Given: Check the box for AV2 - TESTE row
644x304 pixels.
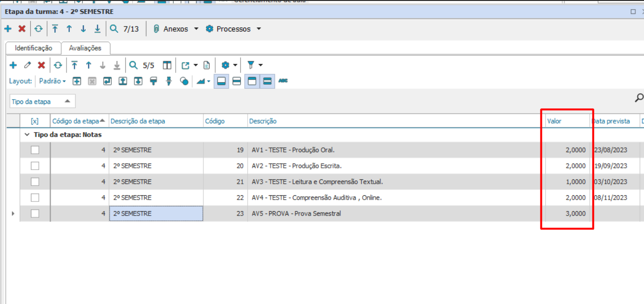Looking at the screenshot, I should (35, 166).
